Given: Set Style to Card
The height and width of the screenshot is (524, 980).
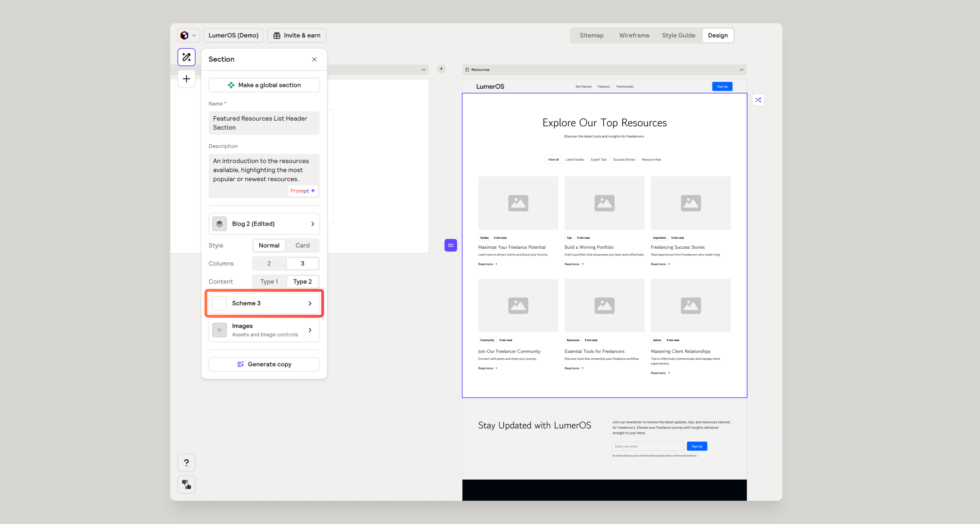Looking at the screenshot, I should point(302,245).
